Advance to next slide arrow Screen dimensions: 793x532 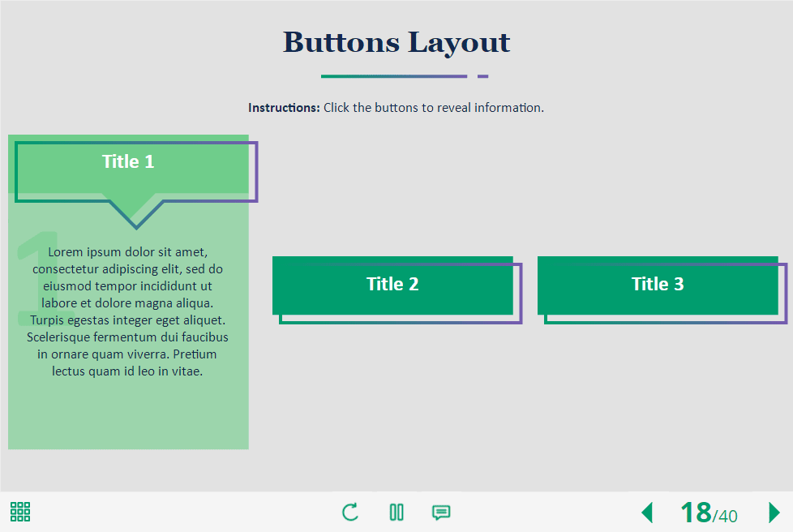tap(774, 513)
